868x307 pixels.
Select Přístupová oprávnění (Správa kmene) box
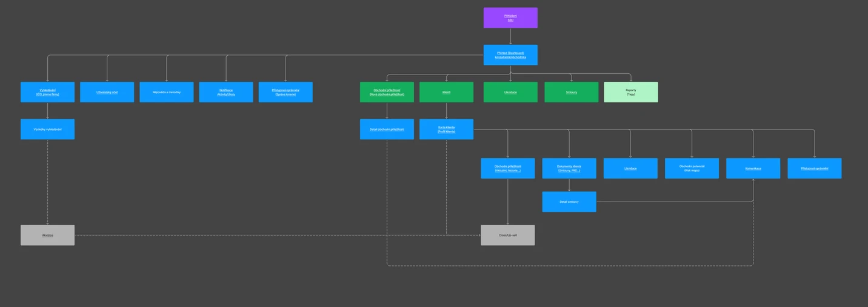285,92
